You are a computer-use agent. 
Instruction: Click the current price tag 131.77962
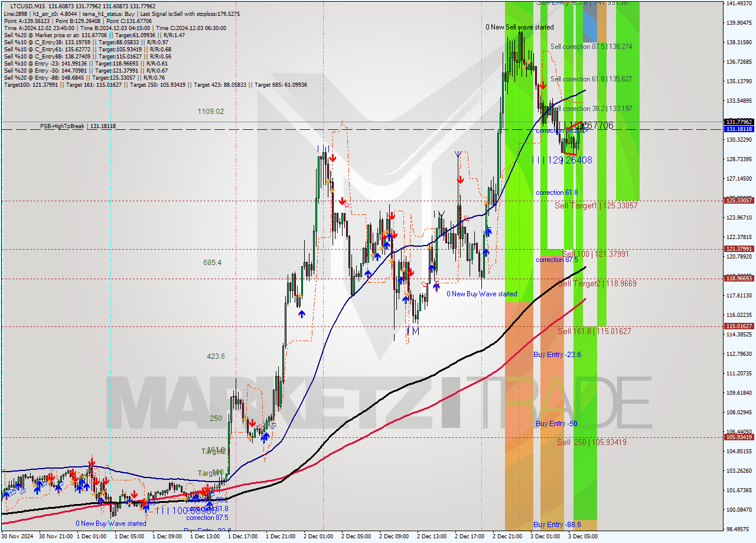point(739,122)
